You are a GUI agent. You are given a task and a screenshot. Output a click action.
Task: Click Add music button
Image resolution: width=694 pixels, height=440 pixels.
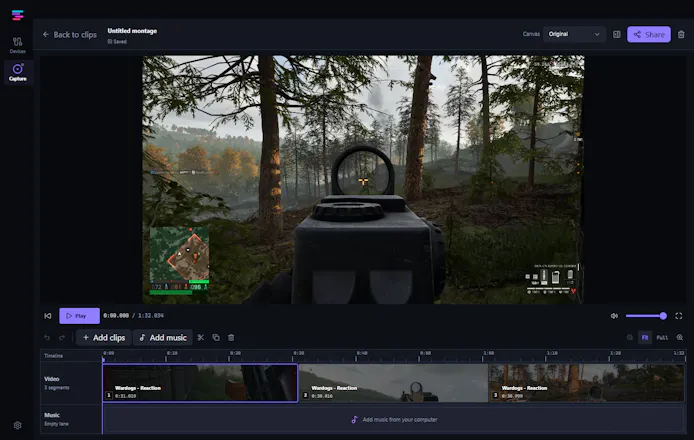[163, 338]
